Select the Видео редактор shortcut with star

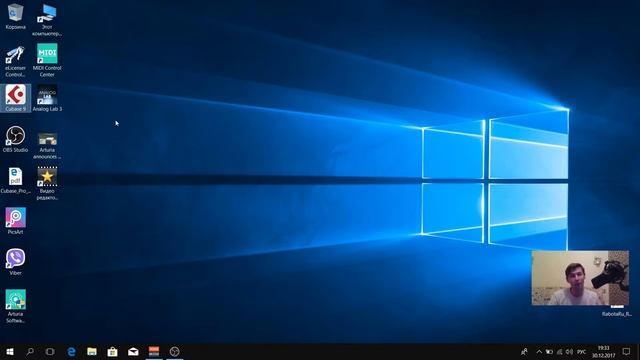point(47,183)
